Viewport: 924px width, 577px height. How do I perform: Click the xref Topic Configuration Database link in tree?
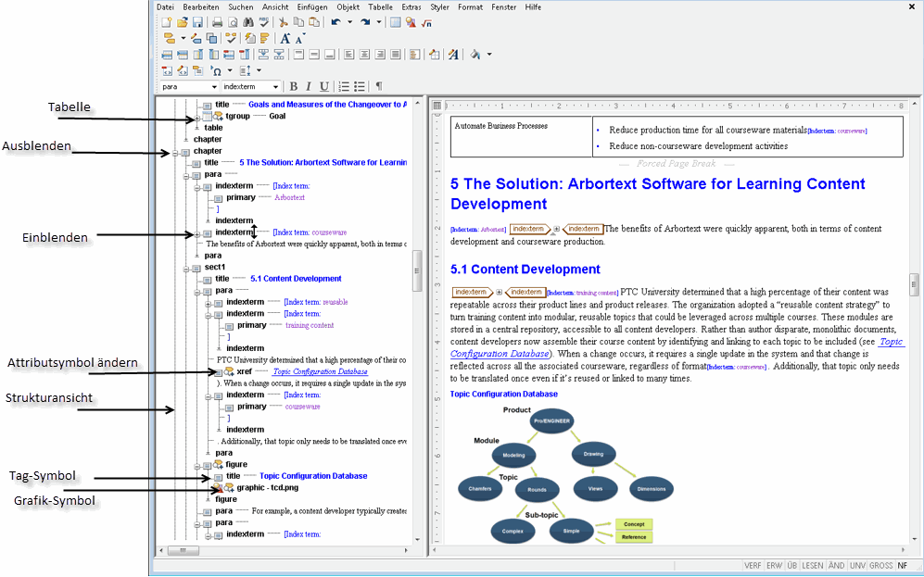[x=321, y=371]
